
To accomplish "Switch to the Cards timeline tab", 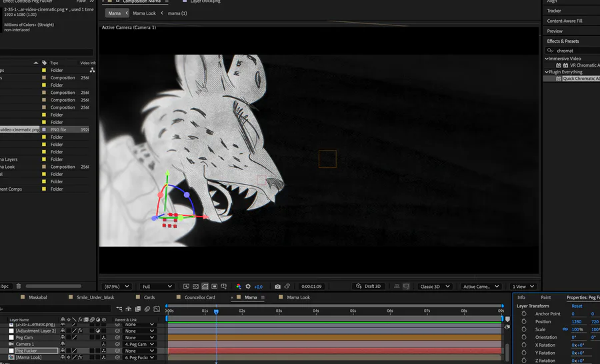I will [149, 297].
